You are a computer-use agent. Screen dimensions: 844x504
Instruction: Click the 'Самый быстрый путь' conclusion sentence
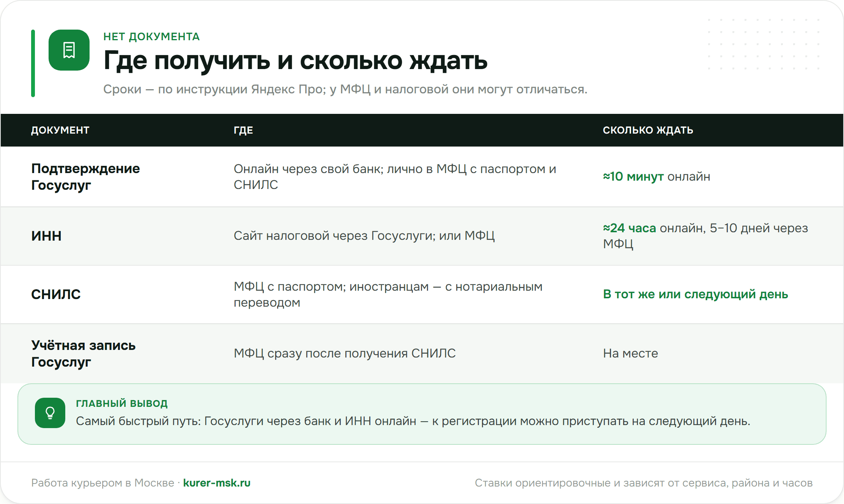tap(413, 421)
